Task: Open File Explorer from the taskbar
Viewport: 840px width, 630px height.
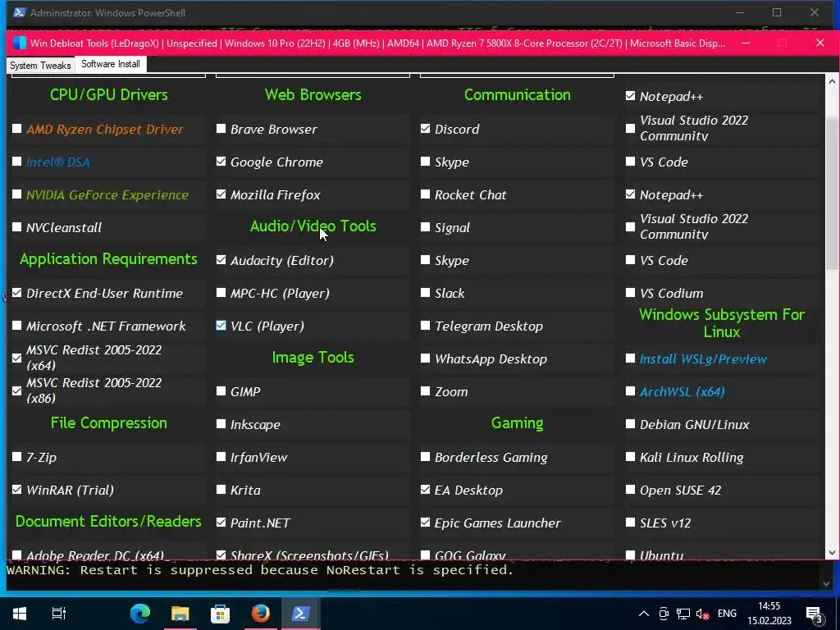Action: [x=180, y=614]
